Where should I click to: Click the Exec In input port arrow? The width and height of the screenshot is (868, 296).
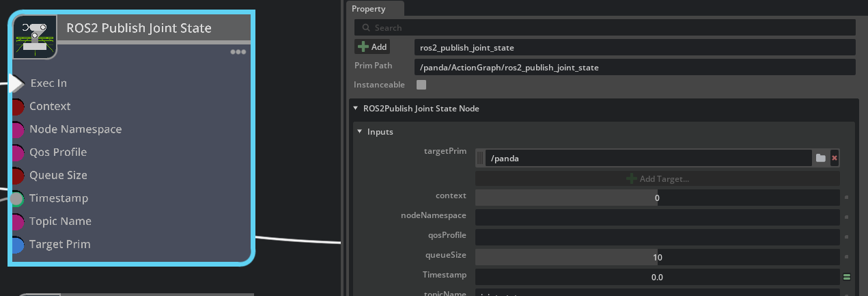click(x=17, y=83)
